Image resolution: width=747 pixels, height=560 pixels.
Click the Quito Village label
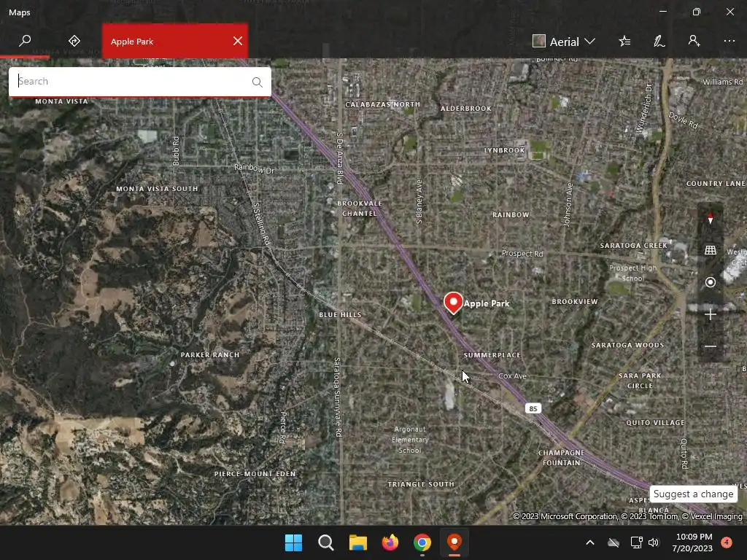(x=656, y=422)
